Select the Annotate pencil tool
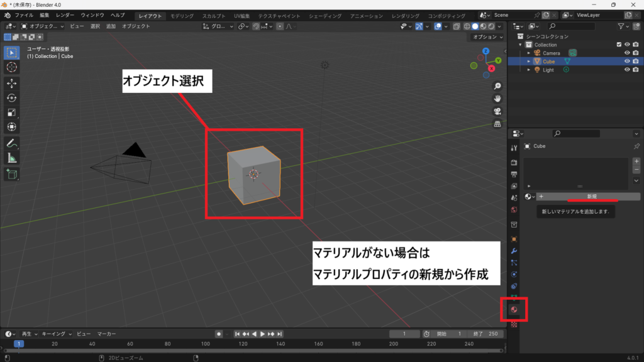Screen dimensions: 644x362 11,143
